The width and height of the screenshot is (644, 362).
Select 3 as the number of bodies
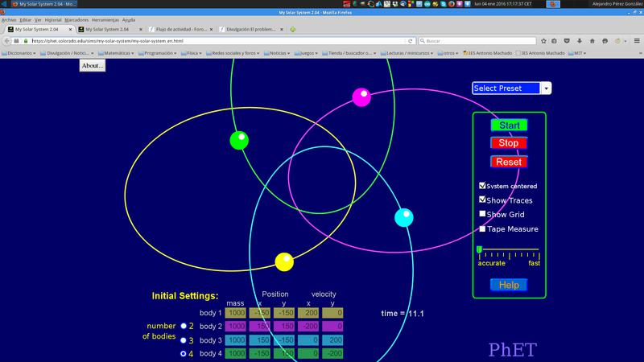click(184, 339)
